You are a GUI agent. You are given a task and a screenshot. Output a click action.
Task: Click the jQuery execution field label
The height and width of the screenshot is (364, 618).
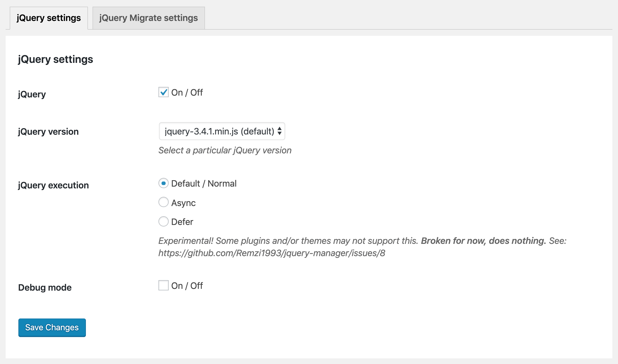point(53,186)
